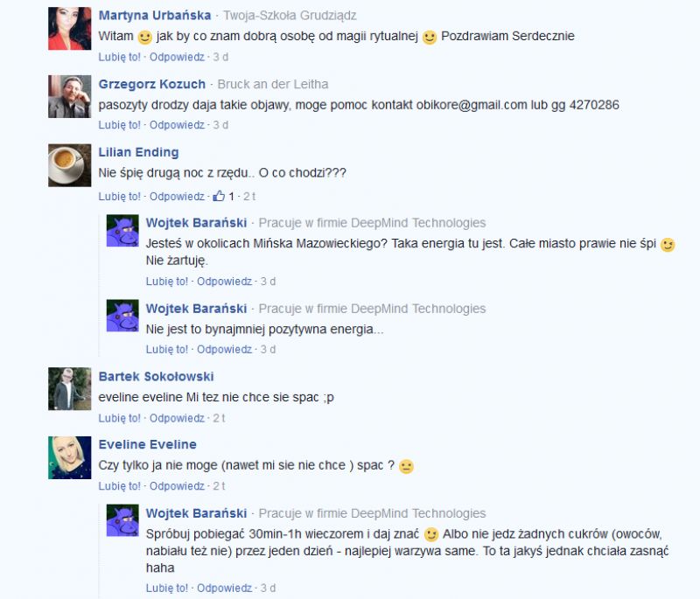Like Martyna Urbańska's comment with Lubię to!
The image size is (700, 599).
[119, 57]
